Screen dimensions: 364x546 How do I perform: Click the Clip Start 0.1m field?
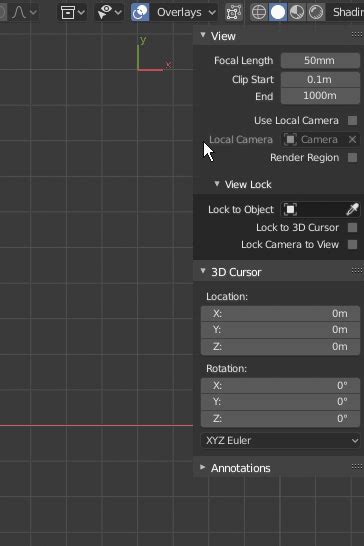320,79
